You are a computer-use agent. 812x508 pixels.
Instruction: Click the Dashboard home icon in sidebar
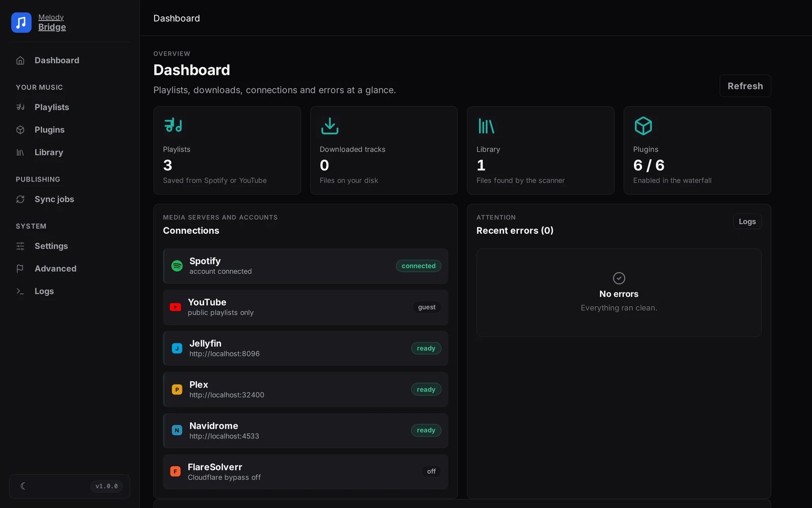click(x=20, y=60)
